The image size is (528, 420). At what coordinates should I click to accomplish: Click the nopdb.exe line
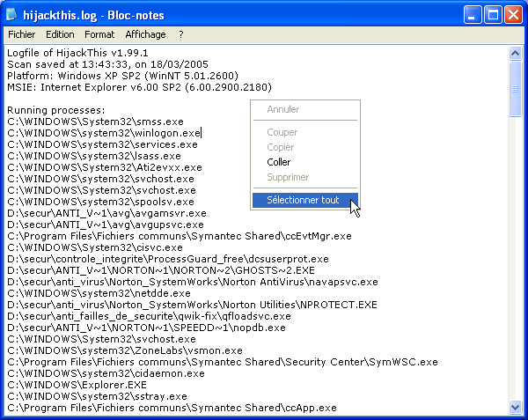point(146,328)
